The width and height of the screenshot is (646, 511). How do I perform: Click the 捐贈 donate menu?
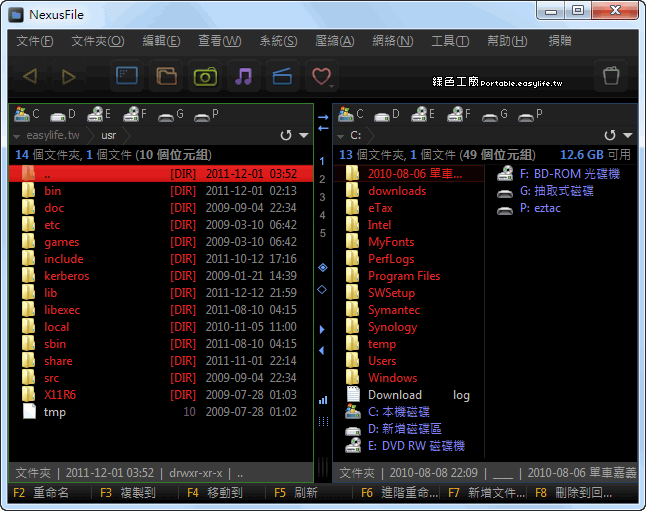coord(559,41)
